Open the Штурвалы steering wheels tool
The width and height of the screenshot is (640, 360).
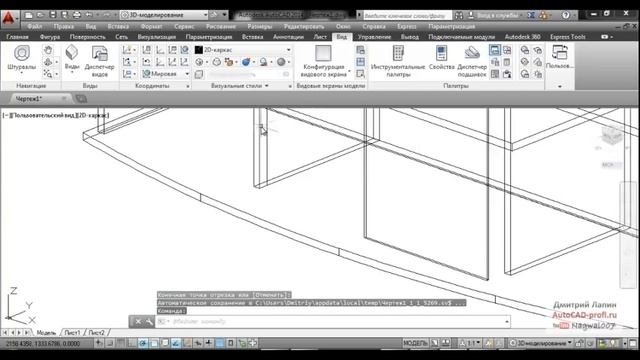pyautogui.click(x=22, y=58)
